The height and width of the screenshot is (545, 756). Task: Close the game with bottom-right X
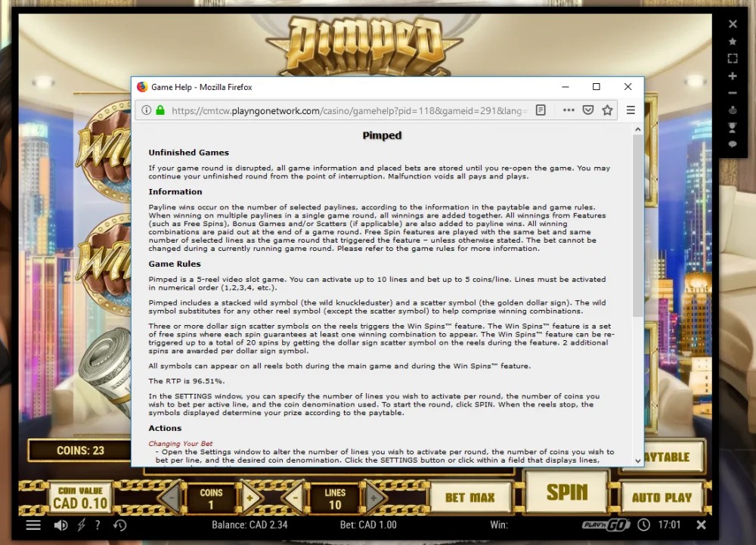(x=702, y=525)
